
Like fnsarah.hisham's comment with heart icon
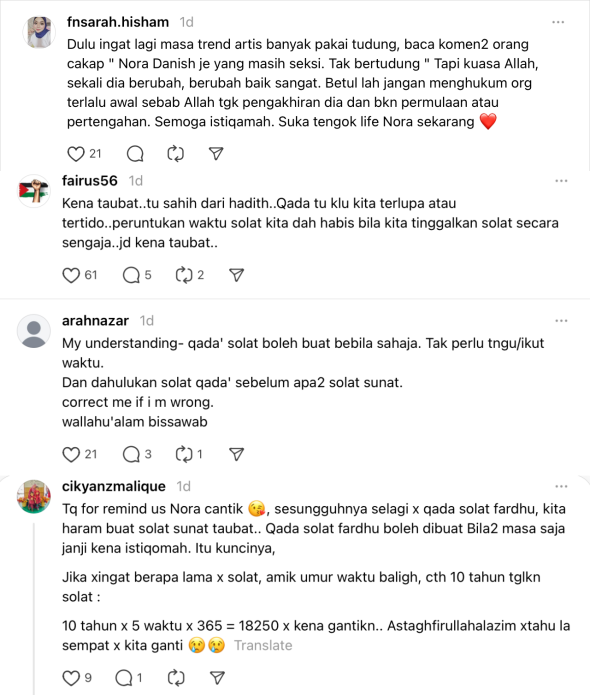tap(75, 154)
